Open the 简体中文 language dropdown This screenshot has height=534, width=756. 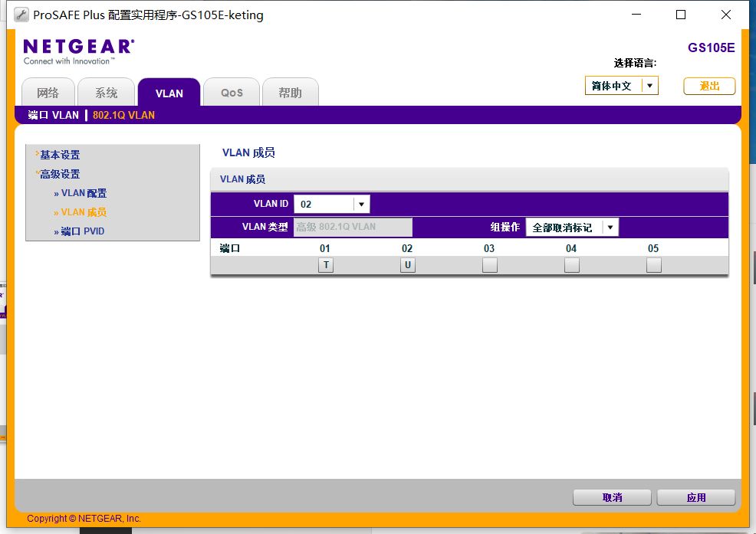pyautogui.click(x=622, y=86)
